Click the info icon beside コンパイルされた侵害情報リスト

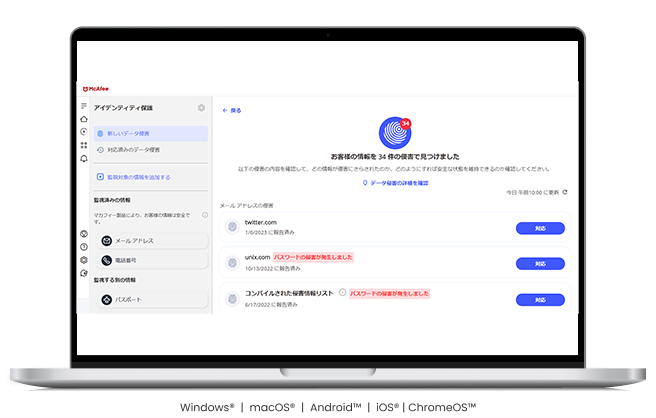point(342,292)
